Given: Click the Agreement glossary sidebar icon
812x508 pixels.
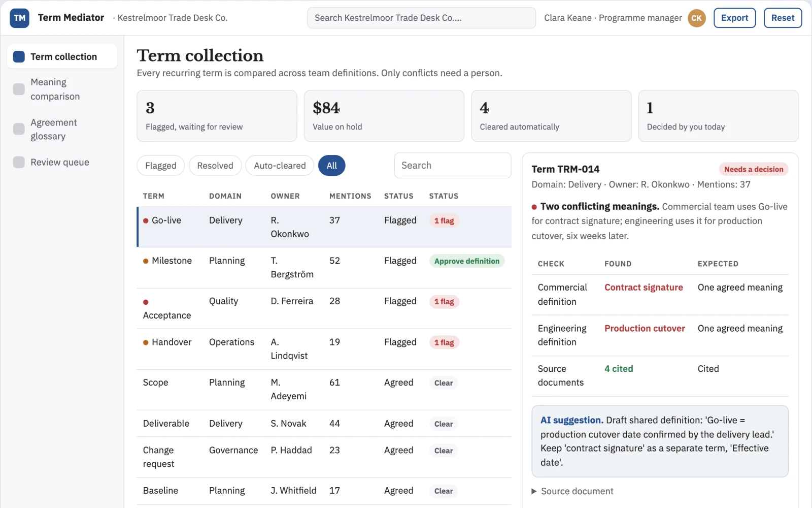Looking at the screenshot, I should 19,129.
